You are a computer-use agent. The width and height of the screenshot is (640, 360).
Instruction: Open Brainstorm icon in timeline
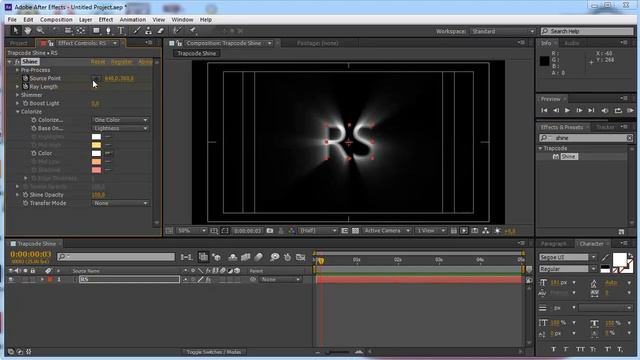pos(275,257)
